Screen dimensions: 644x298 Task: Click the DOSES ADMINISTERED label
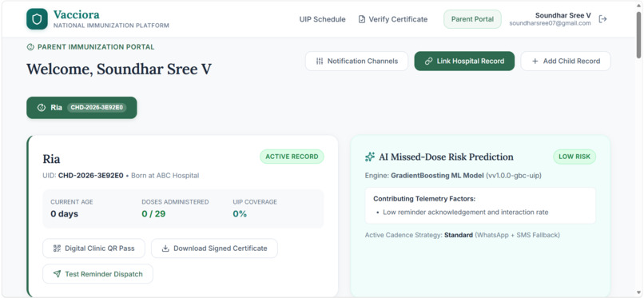[x=175, y=202]
